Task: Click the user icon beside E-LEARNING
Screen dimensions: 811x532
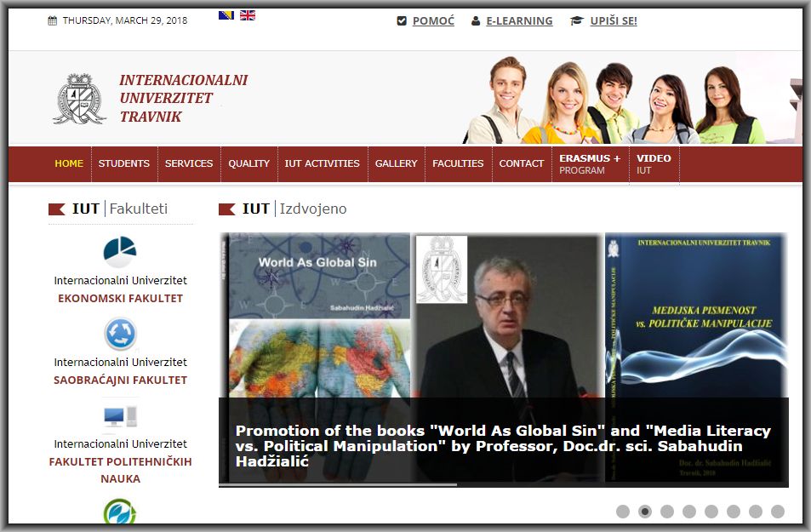Action: point(476,21)
